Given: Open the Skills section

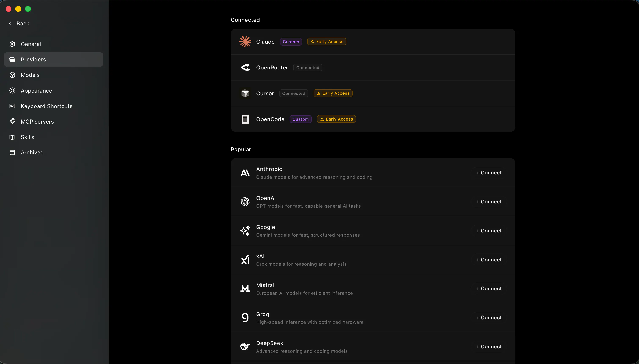Looking at the screenshot, I should tap(54, 137).
